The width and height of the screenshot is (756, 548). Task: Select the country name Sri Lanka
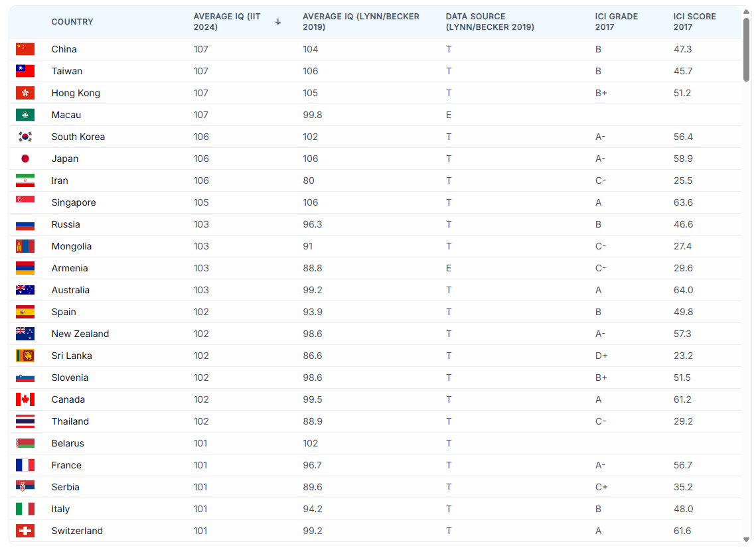pos(72,356)
